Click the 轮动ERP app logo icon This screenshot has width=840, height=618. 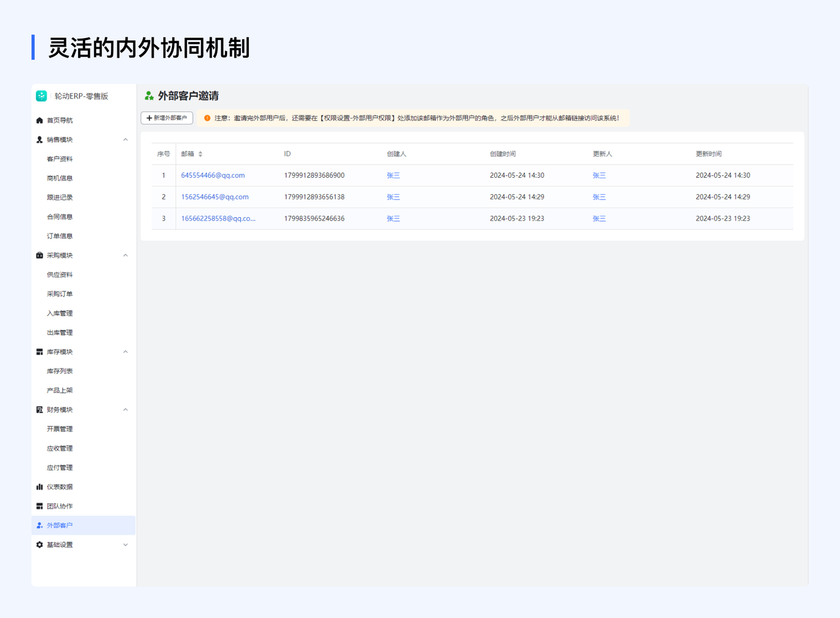tap(41, 96)
